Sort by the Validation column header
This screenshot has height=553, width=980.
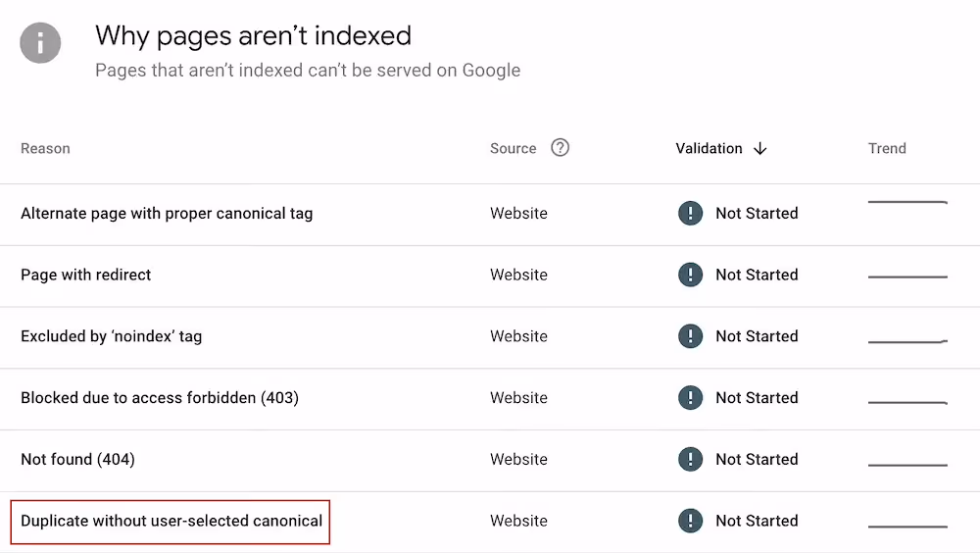[x=709, y=149]
